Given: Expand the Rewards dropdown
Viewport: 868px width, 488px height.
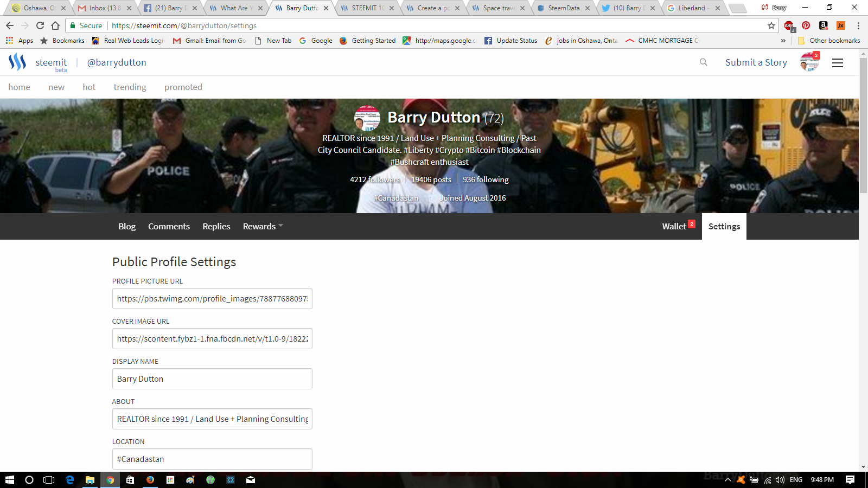Looking at the screenshot, I should pyautogui.click(x=263, y=227).
